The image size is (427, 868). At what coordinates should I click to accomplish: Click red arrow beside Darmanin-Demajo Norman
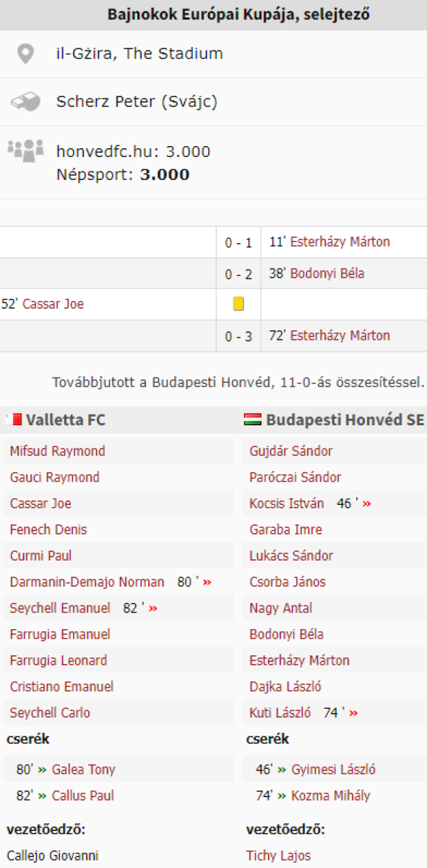tap(208, 582)
